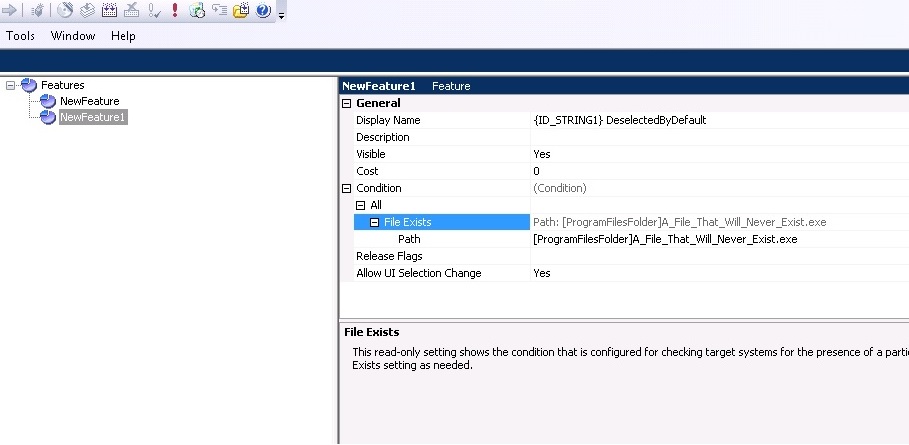Screen dimensions: 909x445
Task: Click the Release Flags property label
Action: click(389, 256)
